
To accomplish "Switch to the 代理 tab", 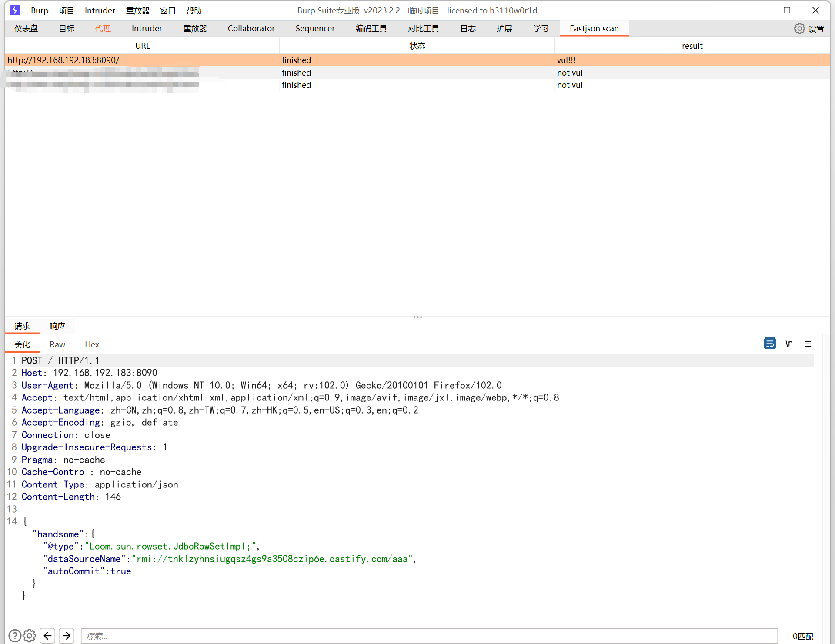I will click(103, 29).
